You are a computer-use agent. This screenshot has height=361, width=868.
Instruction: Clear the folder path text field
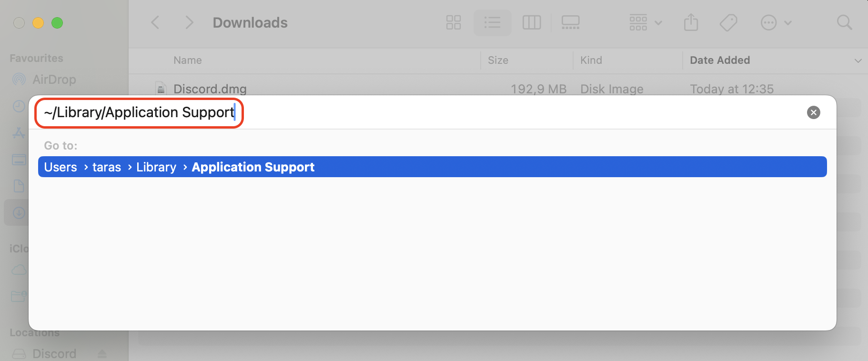click(813, 112)
